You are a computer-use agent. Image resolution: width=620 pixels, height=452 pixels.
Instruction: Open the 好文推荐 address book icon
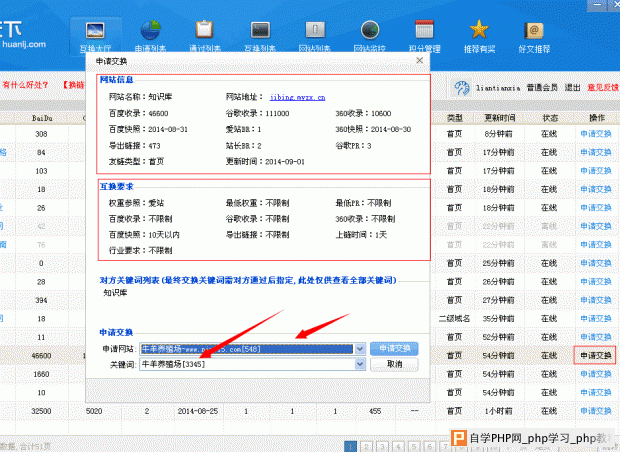click(x=534, y=30)
